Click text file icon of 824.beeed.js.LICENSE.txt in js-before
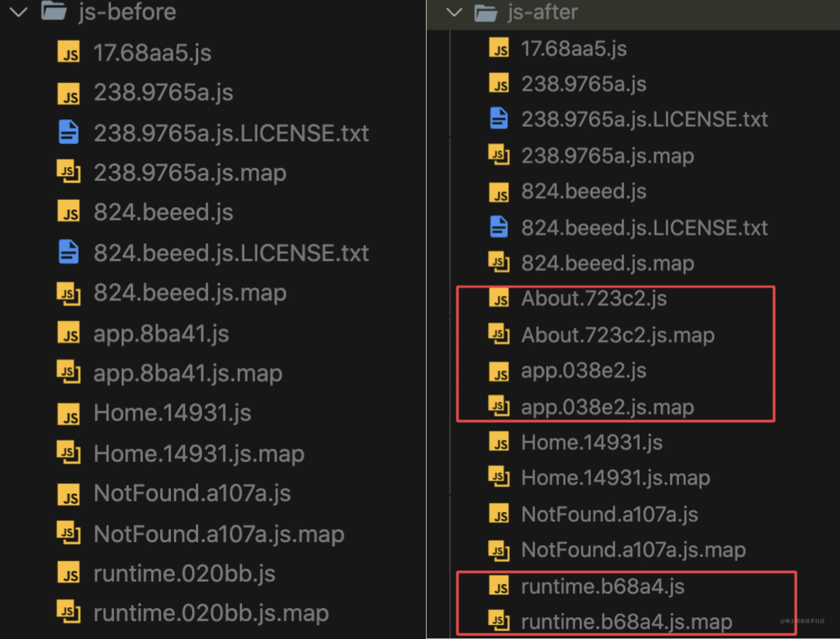This screenshot has height=639, width=840. coord(69,252)
